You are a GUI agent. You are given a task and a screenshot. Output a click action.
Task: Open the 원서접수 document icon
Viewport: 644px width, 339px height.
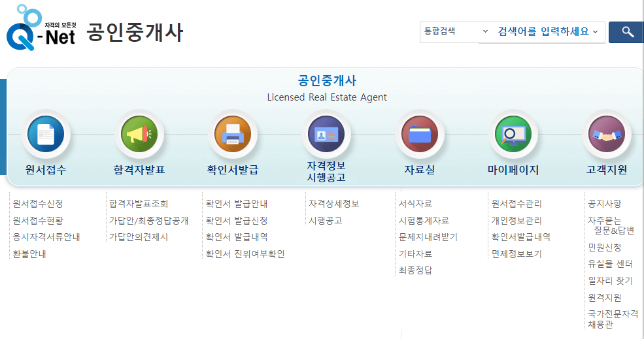click(46, 134)
